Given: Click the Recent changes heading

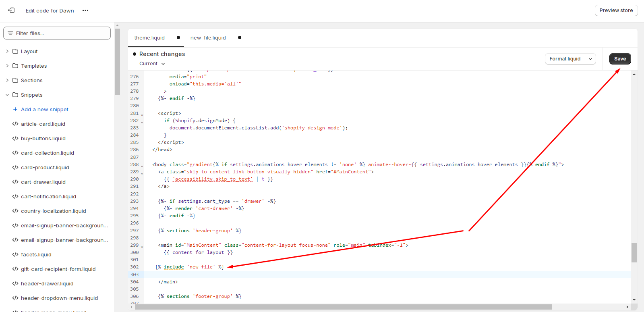Looking at the screenshot, I should 162,54.
